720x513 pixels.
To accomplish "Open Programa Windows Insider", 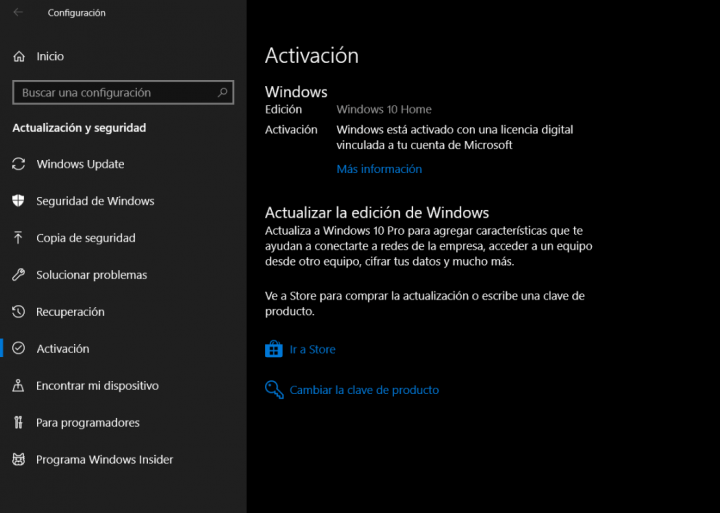I will tap(105, 459).
